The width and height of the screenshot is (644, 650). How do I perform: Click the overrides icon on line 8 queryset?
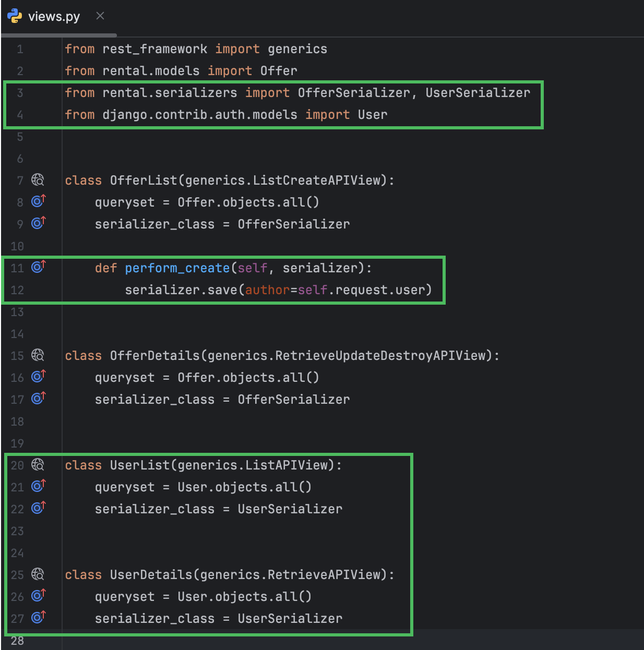coord(37,201)
